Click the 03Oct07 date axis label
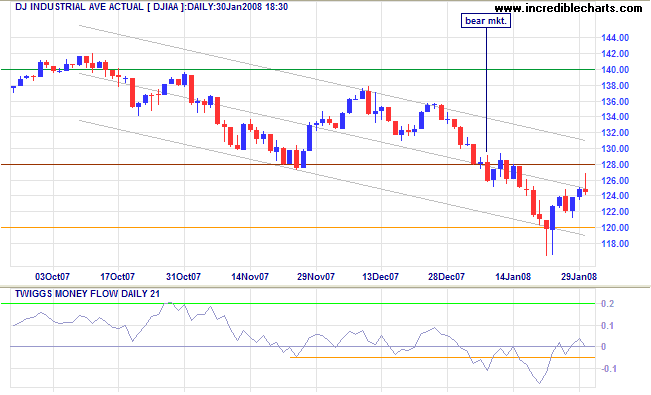This screenshot has height=395, width=651. (x=52, y=277)
